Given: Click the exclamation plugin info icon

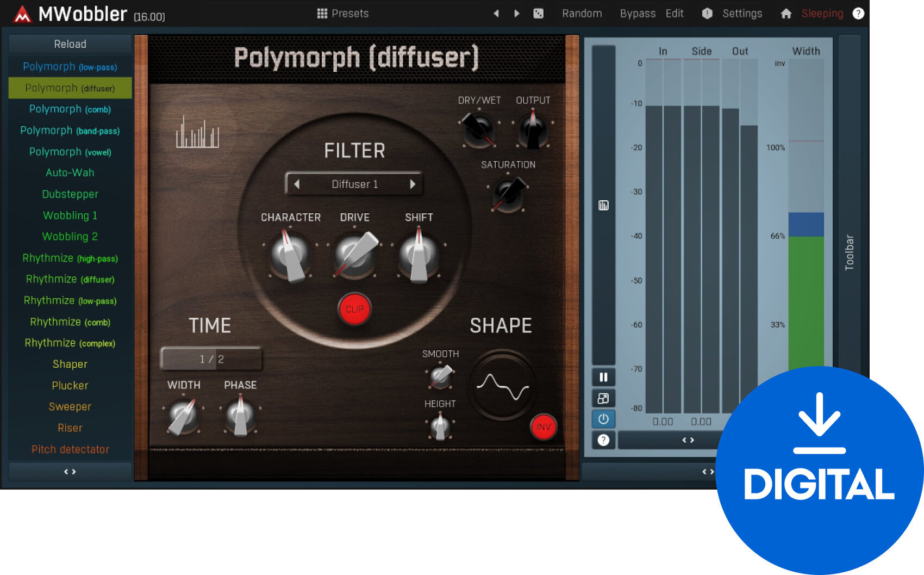Looking at the screenshot, I should click(x=707, y=13).
